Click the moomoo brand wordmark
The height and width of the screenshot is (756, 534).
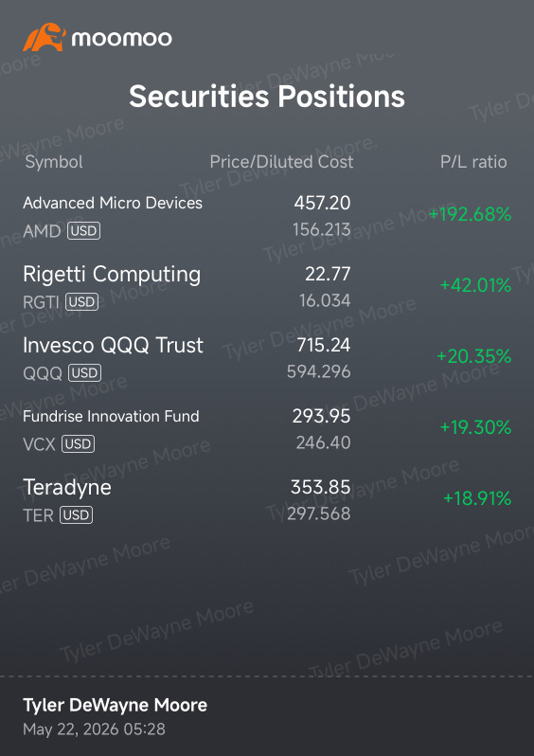[121, 38]
